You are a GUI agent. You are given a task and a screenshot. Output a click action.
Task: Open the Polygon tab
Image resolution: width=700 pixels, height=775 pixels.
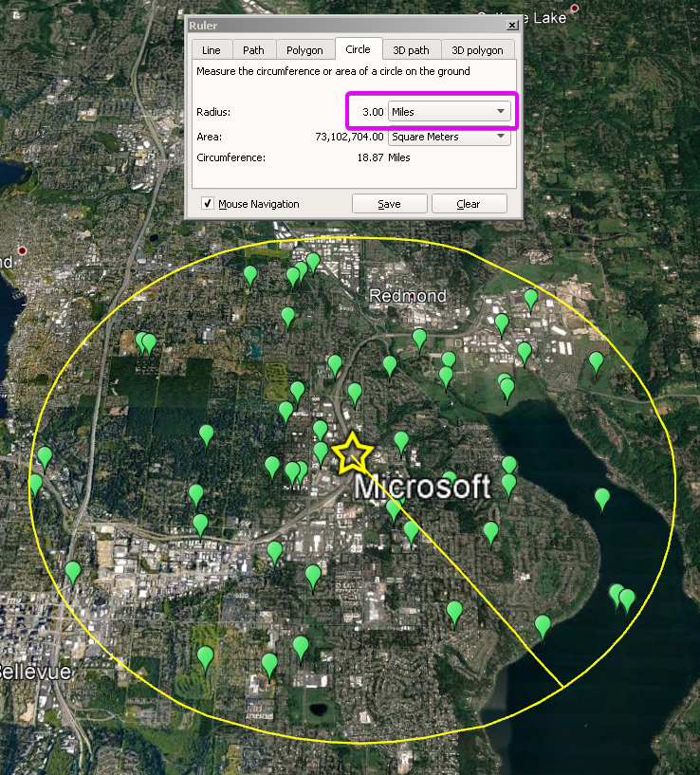pos(304,50)
